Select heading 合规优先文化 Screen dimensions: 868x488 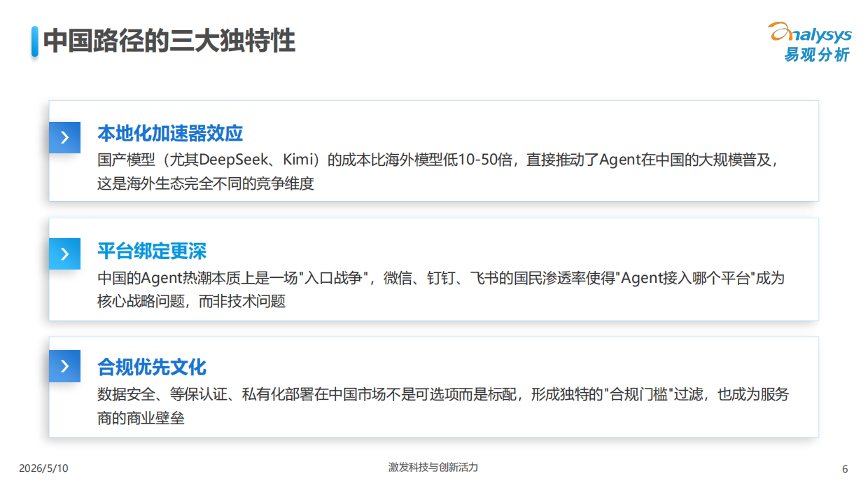coord(152,367)
